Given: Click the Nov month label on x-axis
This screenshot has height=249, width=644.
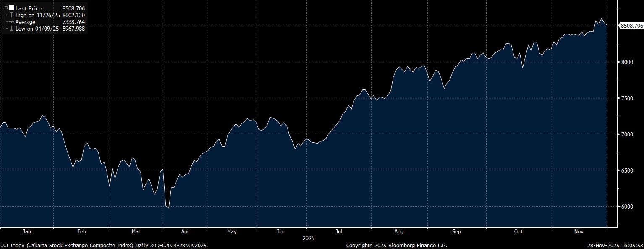Looking at the screenshot, I should coord(579,232).
